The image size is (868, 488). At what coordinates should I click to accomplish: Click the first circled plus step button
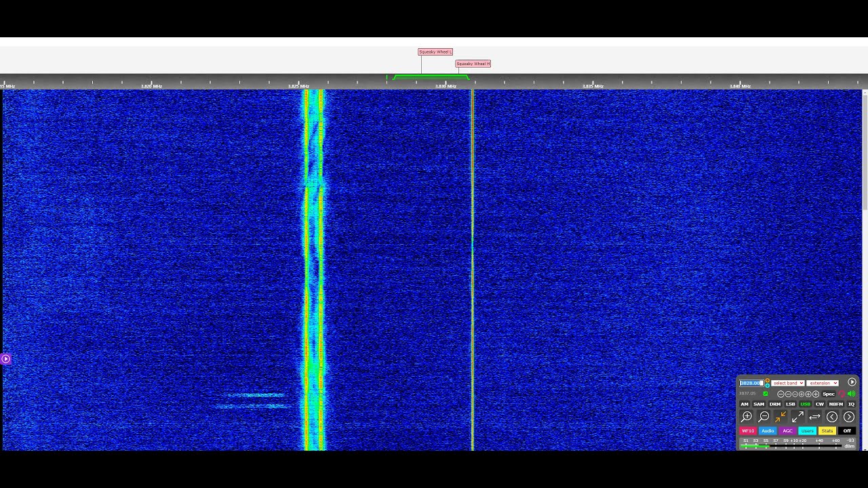tap(802, 394)
